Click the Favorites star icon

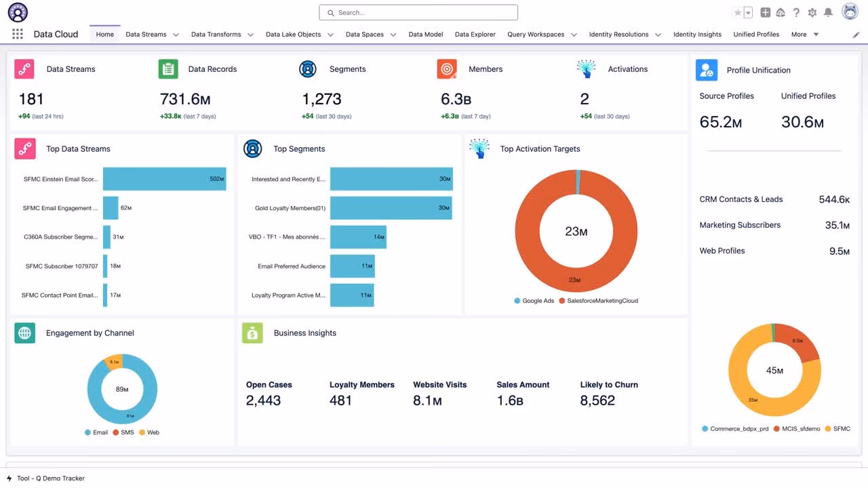tap(738, 12)
